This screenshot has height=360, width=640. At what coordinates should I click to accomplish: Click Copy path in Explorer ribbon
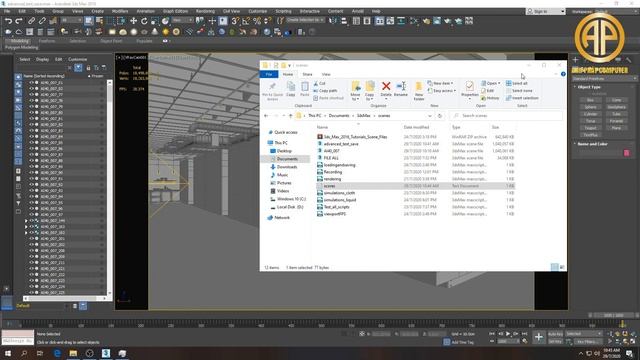tap(325, 91)
